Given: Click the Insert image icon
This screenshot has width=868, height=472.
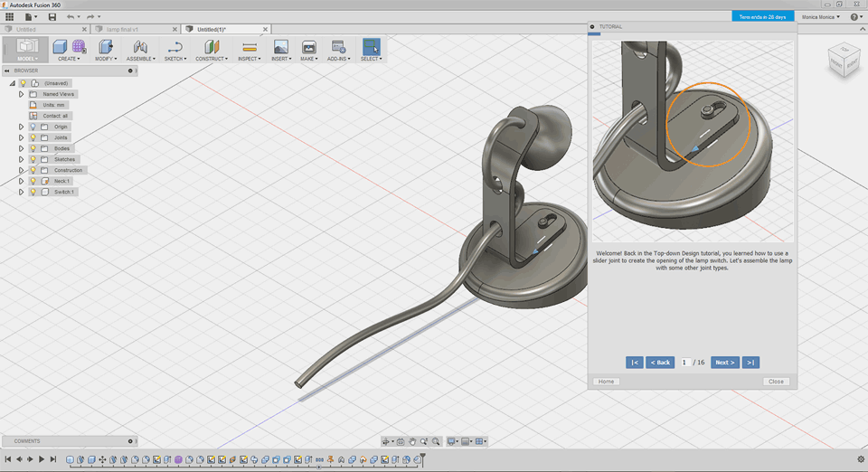Looking at the screenshot, I should [x=280, y=47].
